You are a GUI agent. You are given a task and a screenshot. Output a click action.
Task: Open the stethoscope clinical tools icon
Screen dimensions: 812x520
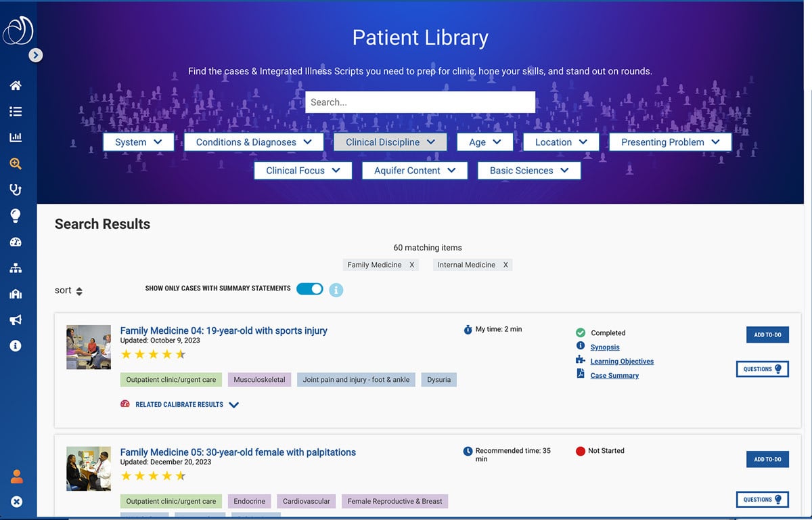tap(17, 189)
